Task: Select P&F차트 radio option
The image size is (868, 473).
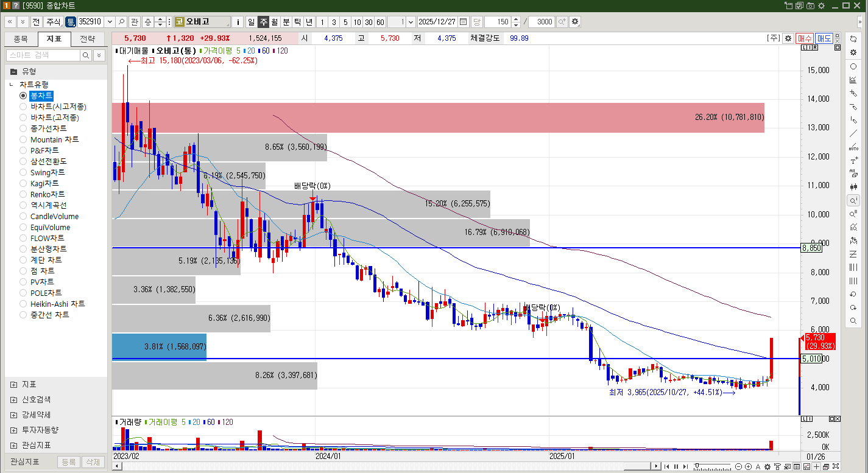Action: coord(23,150)
